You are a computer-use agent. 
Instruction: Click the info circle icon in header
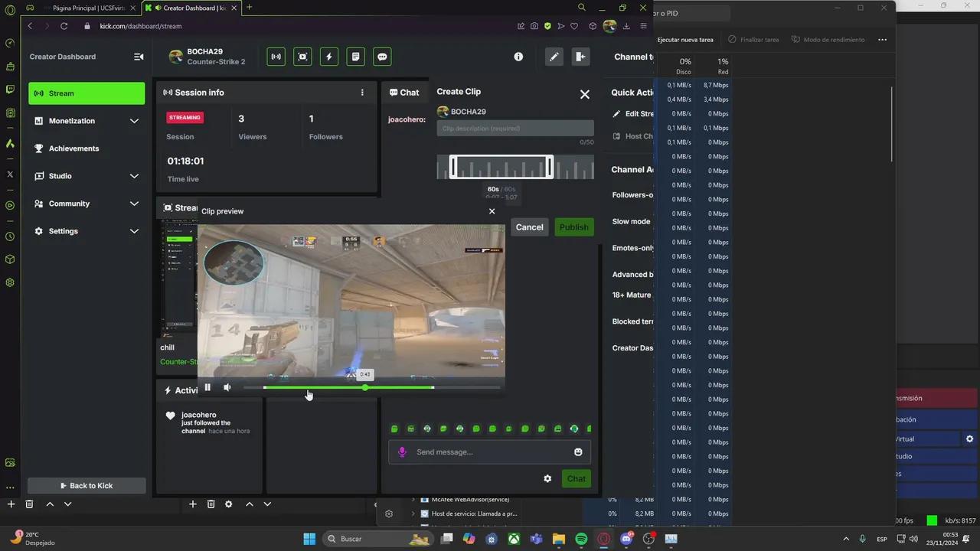pyautogui.click(x=518, y=57)
